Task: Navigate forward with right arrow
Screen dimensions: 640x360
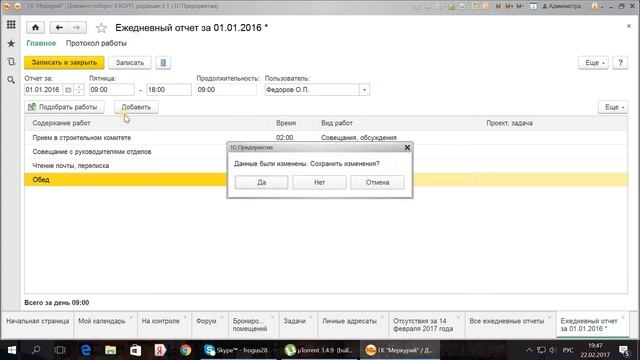Action: pyautogui.click(x=77, y=27)
